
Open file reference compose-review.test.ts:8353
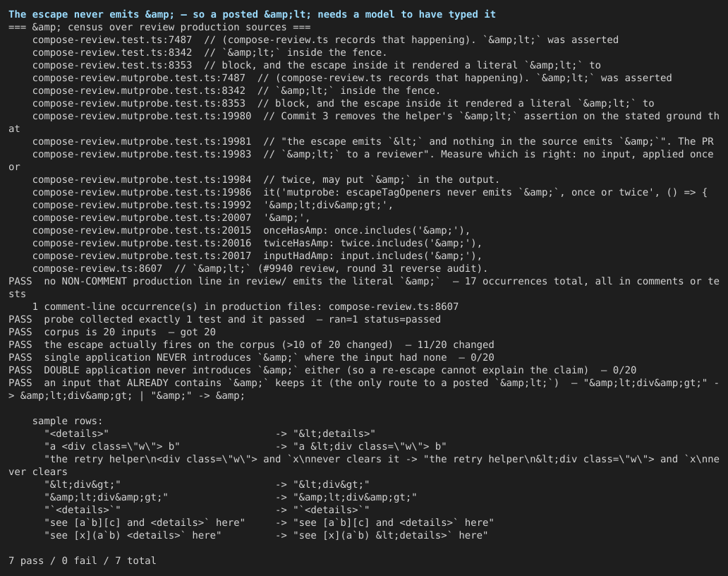click(112, 65)
